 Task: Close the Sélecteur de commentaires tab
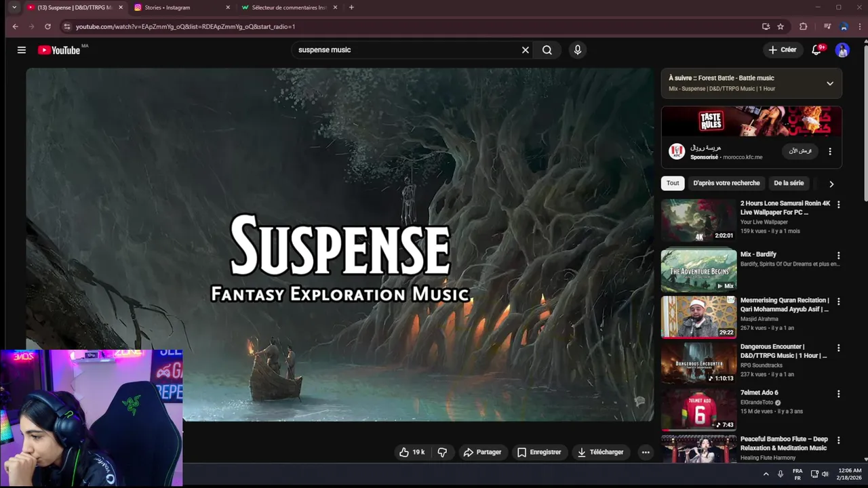pyautogui.click(x=335, y=7)
